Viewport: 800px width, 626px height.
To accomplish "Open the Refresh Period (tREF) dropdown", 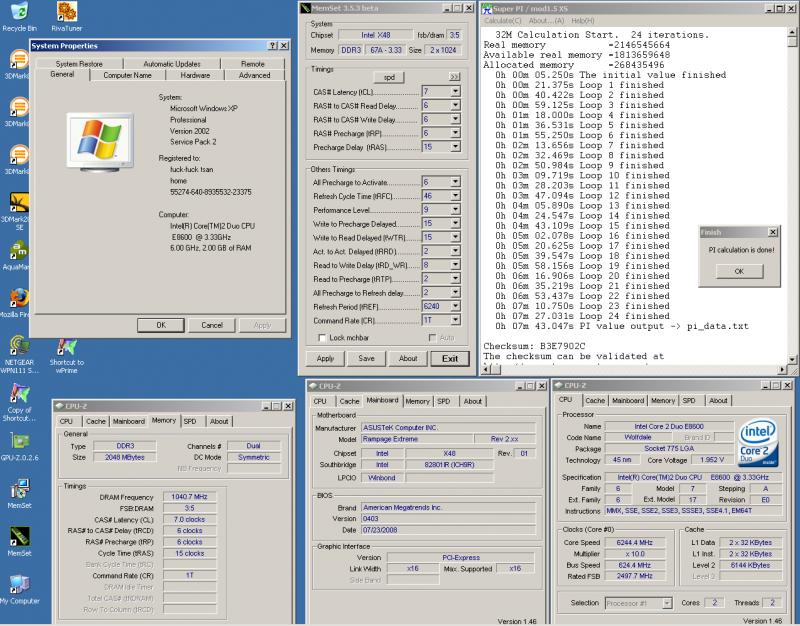I will (455, 306).
